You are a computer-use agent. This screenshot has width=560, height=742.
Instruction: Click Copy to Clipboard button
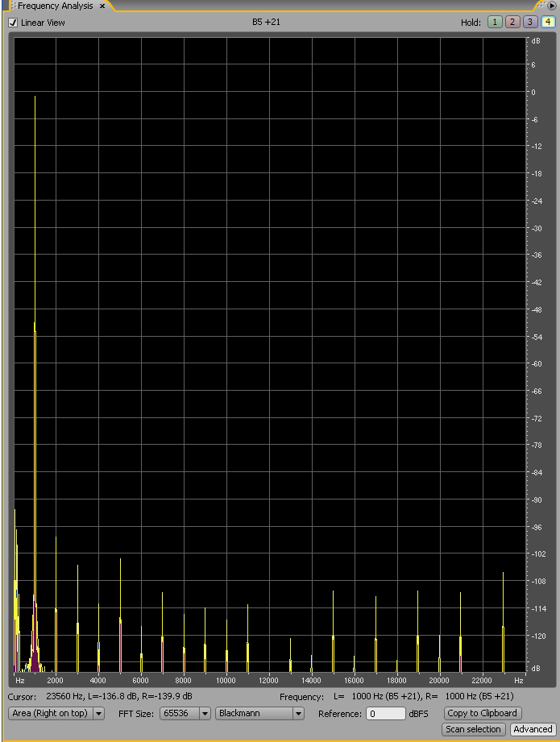[x=483, y=713]
